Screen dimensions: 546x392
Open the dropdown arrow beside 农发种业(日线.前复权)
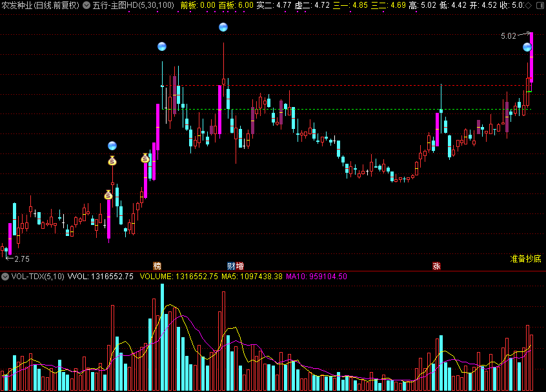[x=86, y=5]
